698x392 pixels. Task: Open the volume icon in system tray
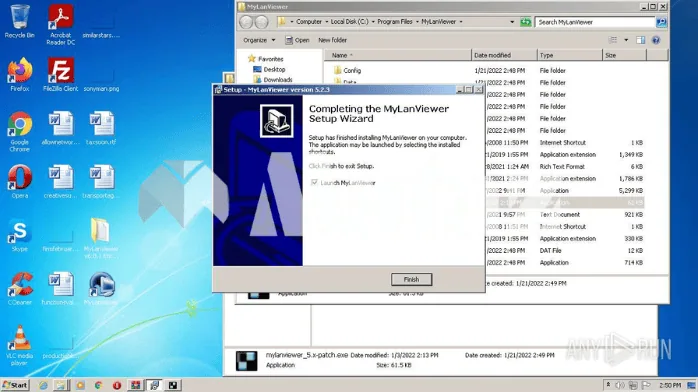pyautogui.click(x=620, y=385)
